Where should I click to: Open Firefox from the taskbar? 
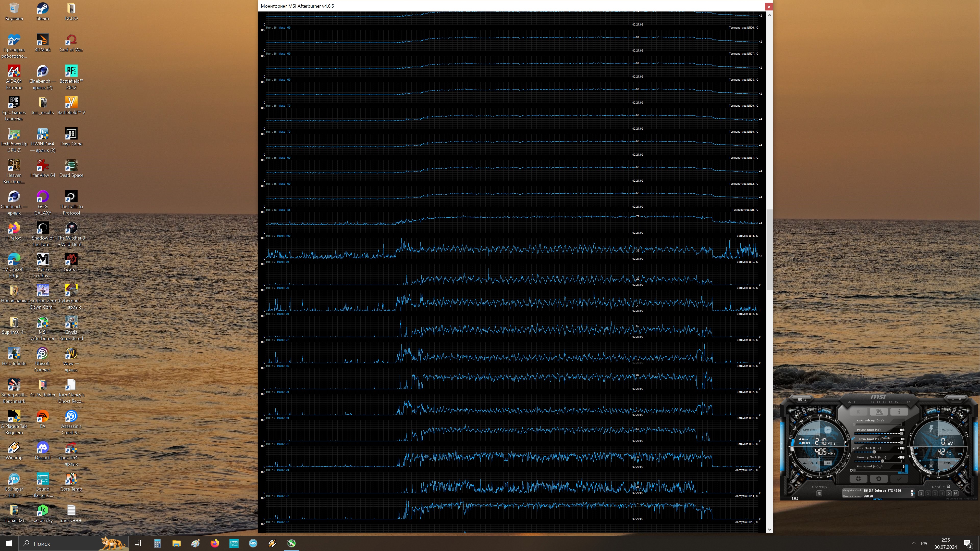coord(215,543)
